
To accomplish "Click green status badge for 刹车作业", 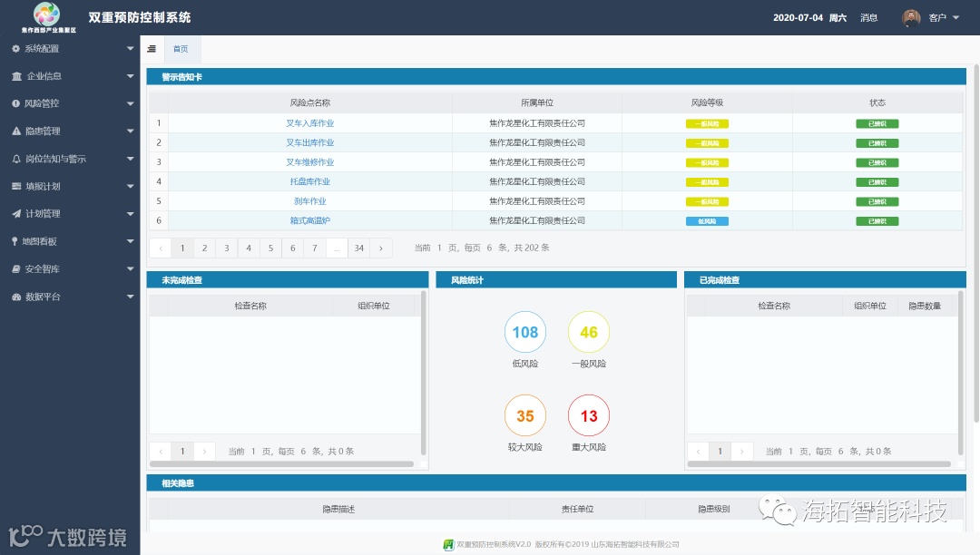I will point(877,201).
